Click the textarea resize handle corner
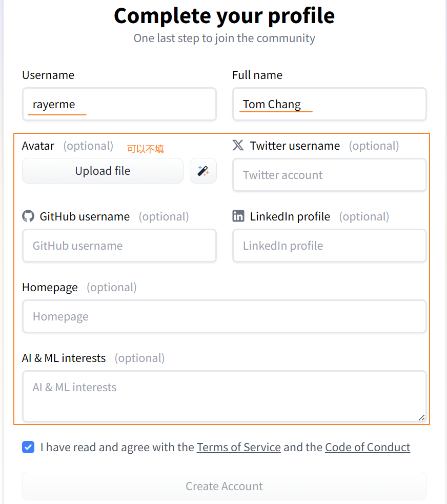447x504 pixels. pos(421,417)
